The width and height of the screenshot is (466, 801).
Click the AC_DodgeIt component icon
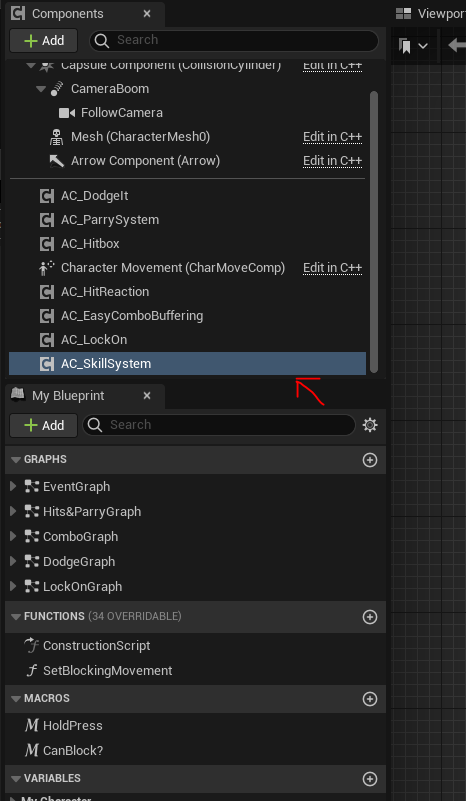(47, 196)
